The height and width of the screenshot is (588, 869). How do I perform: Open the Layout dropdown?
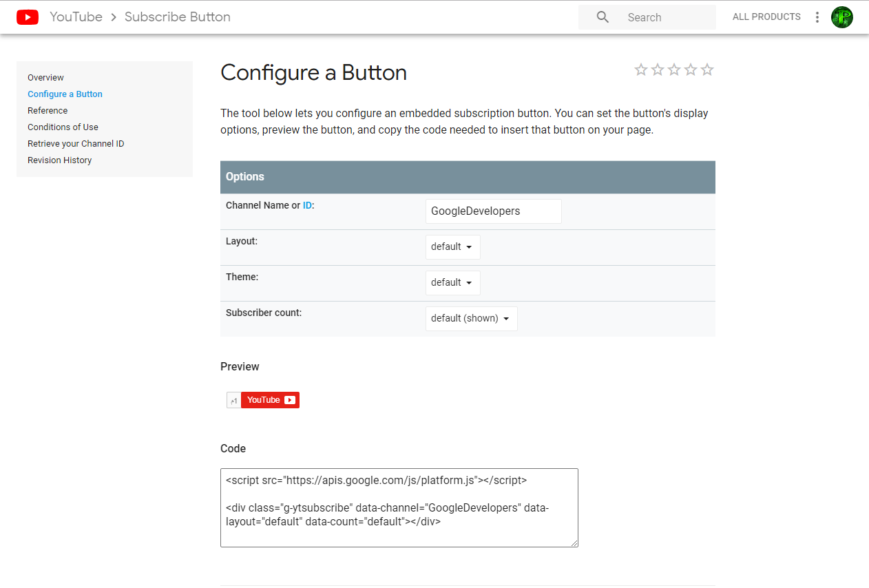[x=452, y=247]
